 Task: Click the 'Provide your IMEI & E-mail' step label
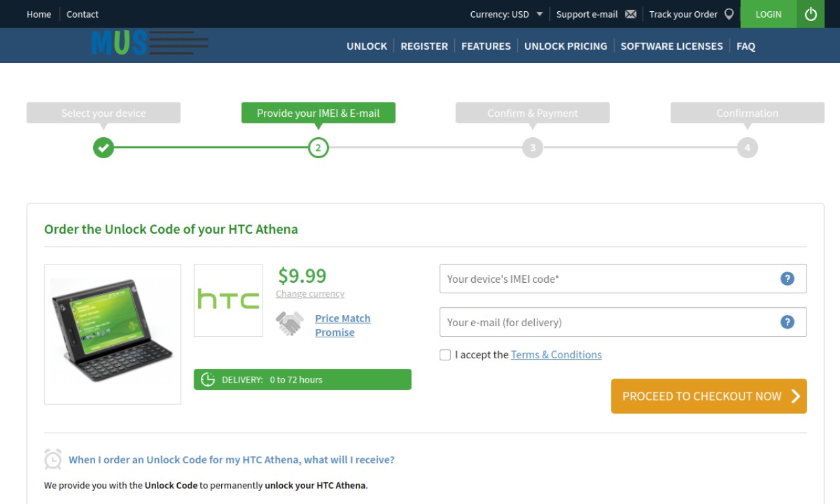[318, 113]
